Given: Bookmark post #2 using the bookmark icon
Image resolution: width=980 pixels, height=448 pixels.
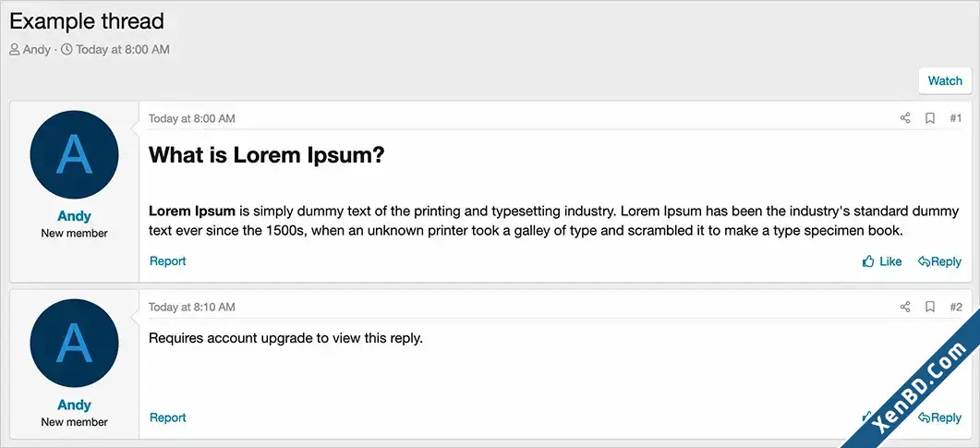Looking at the screenshot, I should (x=930, y=307).
